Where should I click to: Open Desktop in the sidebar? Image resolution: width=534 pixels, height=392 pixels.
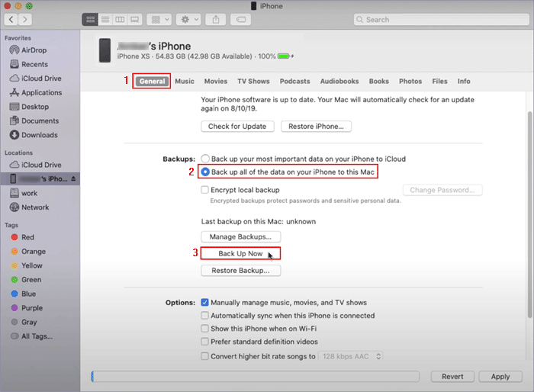[29, 107]
